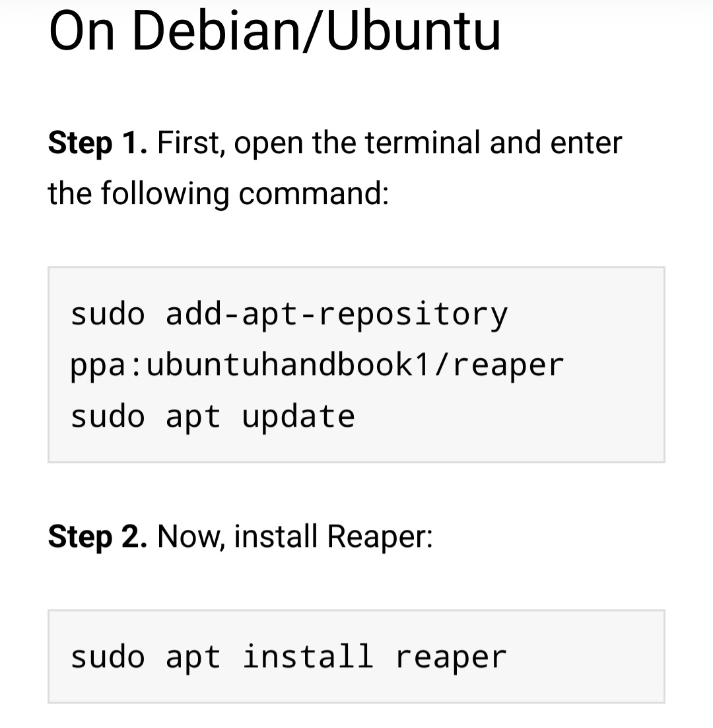Click the 'sudo add-apt-repository' code line

click(x=289, y=315)
